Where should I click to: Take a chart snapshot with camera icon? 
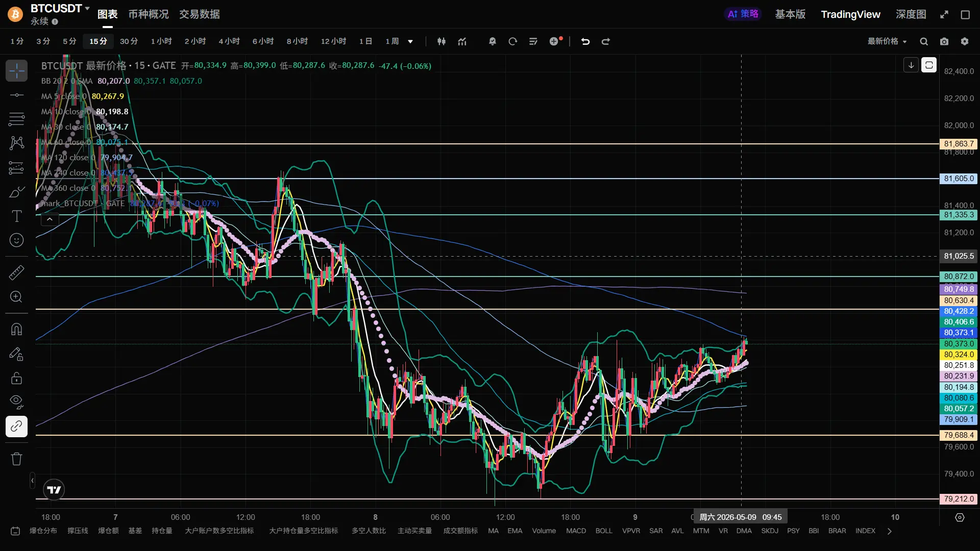click(x=944, y=41)
